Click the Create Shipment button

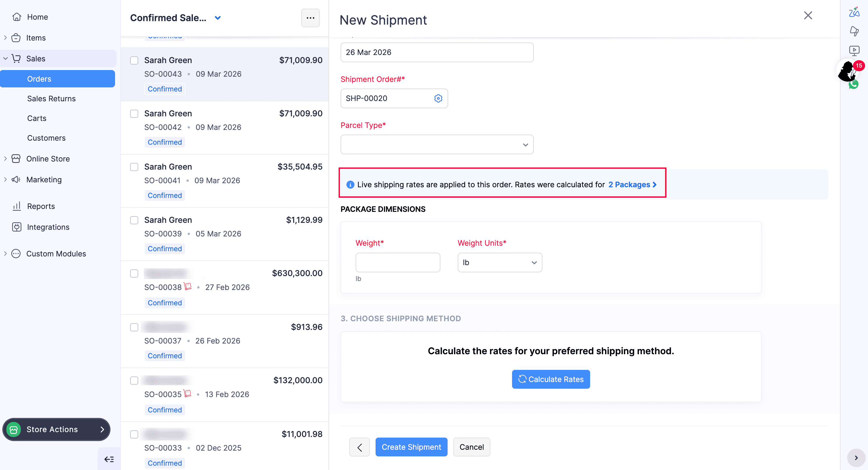pos(411,447)
